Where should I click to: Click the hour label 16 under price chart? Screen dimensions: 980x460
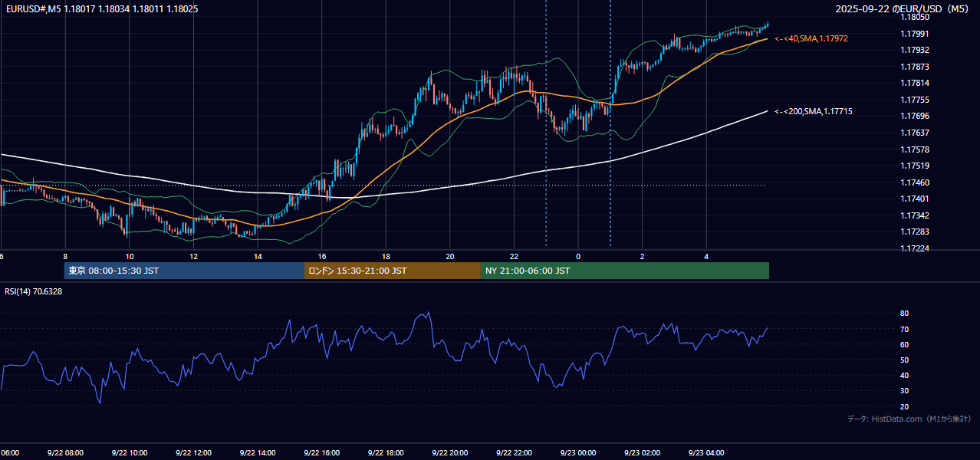point(322,256)
